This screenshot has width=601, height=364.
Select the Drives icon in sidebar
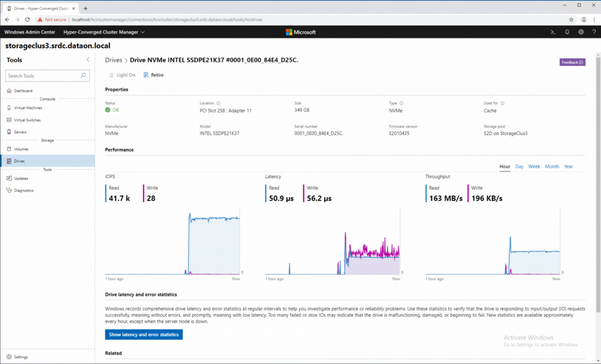point(9,161)
